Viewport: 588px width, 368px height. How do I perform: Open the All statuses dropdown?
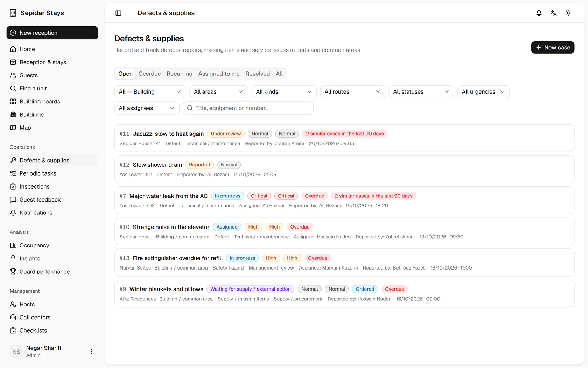[421, 91]
